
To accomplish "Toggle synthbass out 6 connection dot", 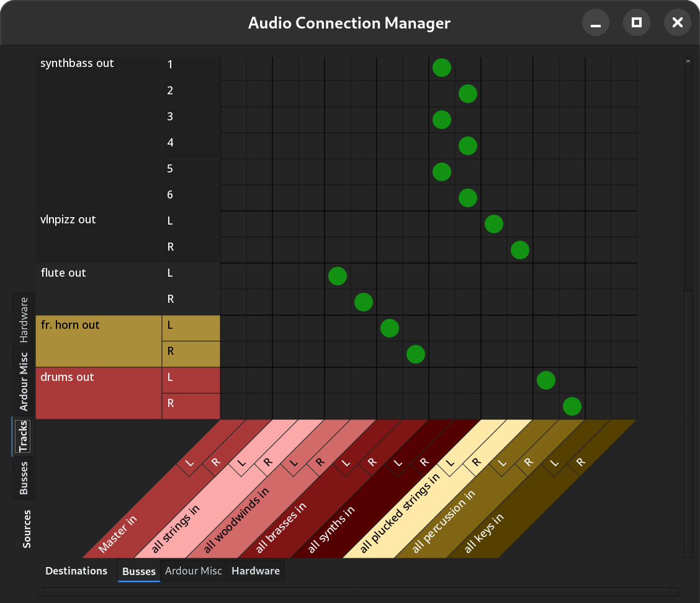I will tap(468, 197).
